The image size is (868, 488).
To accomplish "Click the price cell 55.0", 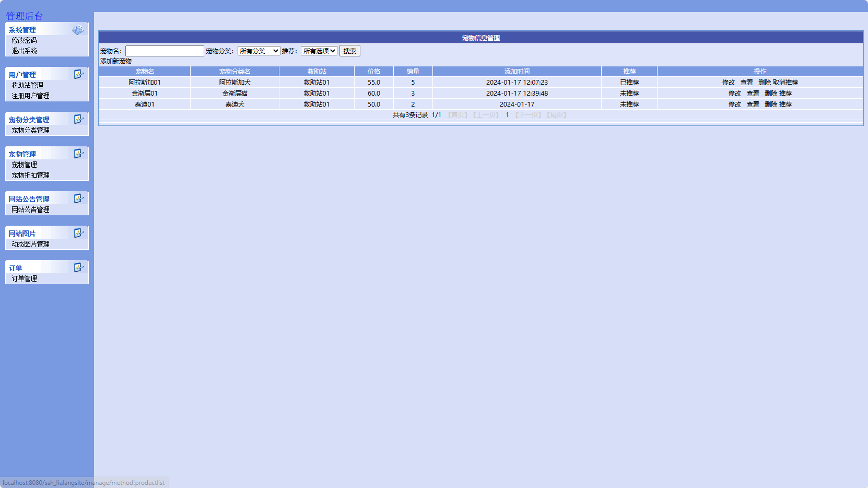I will coord(374,83).
